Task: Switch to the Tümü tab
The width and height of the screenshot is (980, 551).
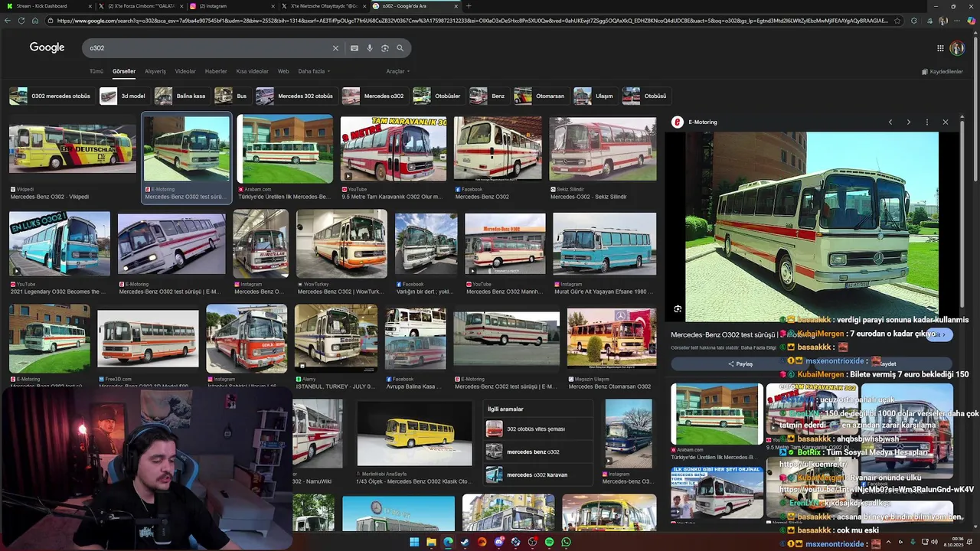Action: (96, 71)
